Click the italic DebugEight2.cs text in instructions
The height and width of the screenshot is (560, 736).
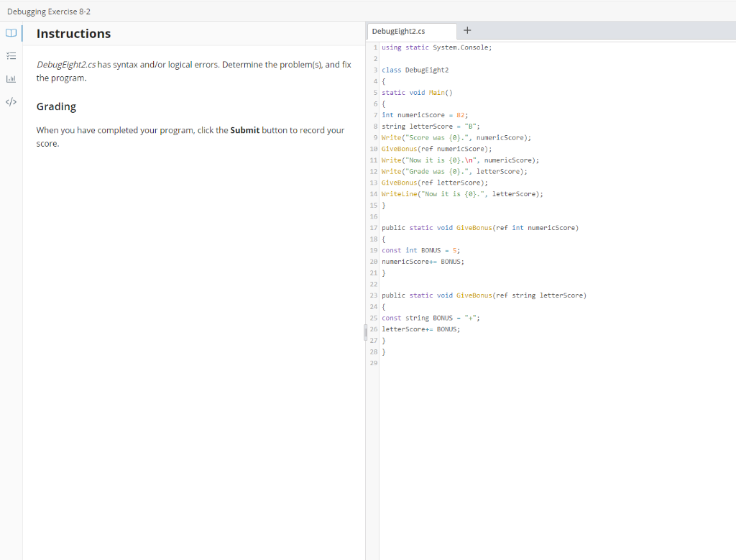click(x=66, y=64)
